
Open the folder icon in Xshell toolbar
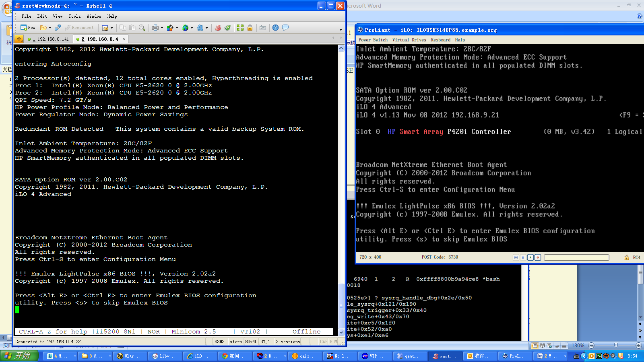click(43, 28)
